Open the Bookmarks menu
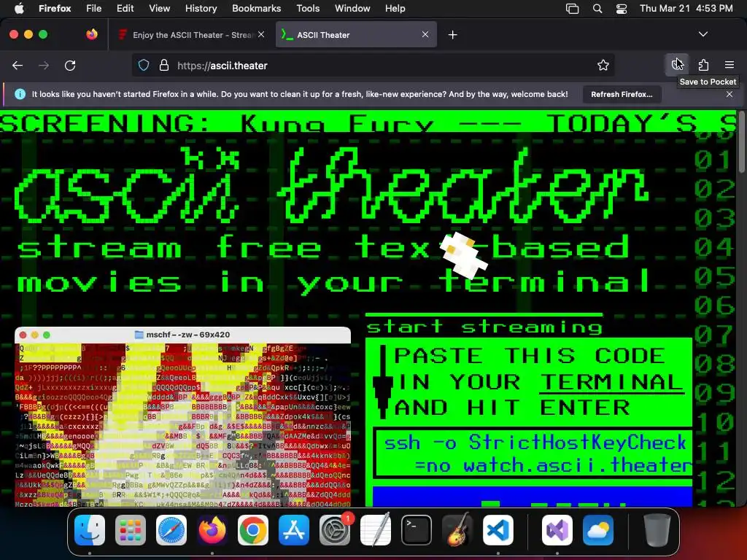The image size is (747, 560). 256,8
